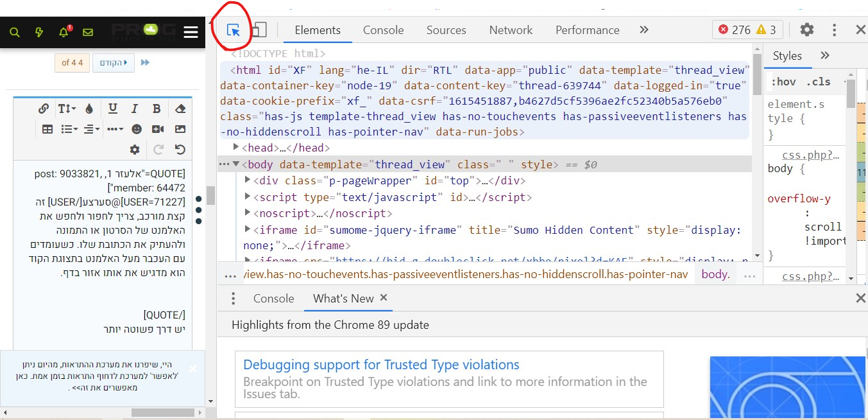Switch to the Console tab in top bar
Screen dimensions: 868x420
pyautogui.click(x=384, y=30)
